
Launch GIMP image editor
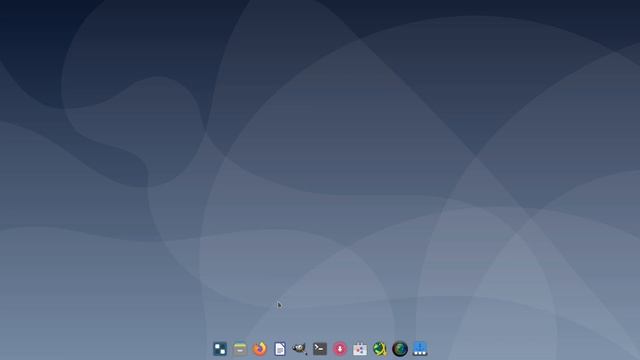click(299, 349)
